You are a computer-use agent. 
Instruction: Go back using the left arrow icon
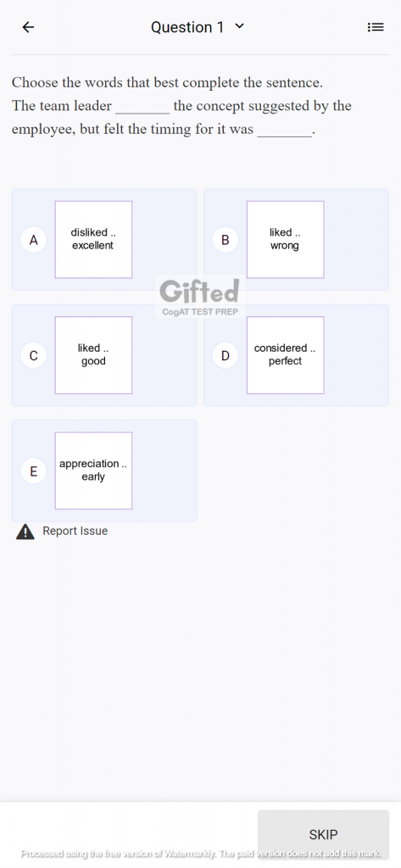[x=28, y=27]
